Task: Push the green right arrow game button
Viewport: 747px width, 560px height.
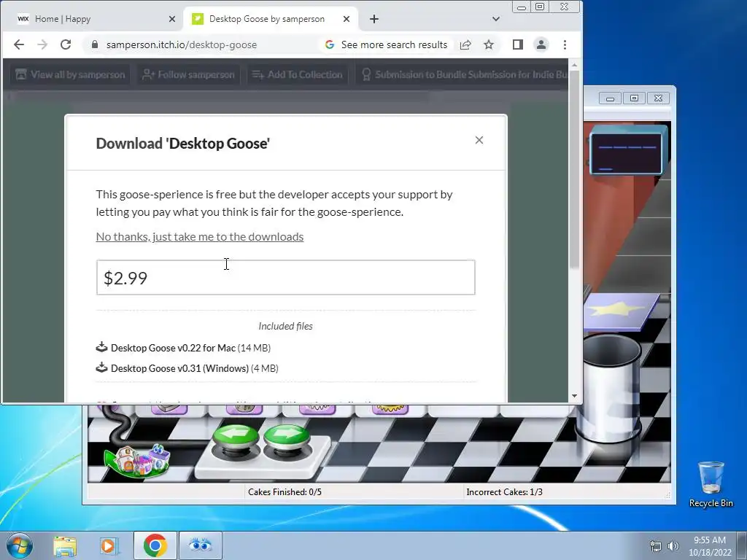Action: [x=287, y=440]
